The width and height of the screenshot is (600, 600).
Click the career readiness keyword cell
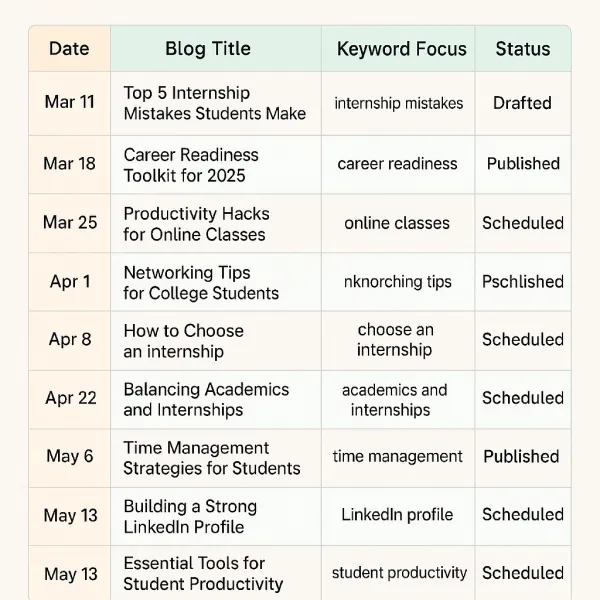[x=397, y=164]
